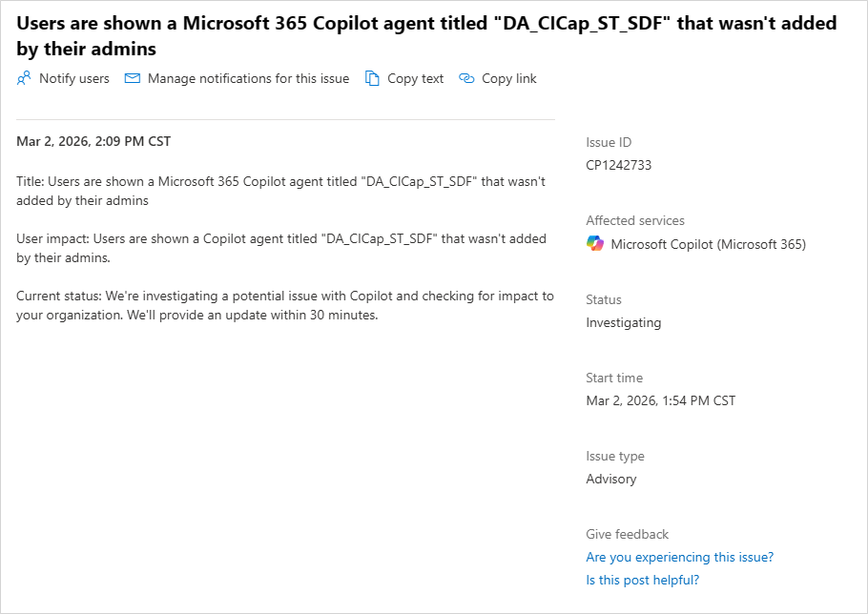Click the envelope icon for managing notifications
This screenshot has height=614, width=868.
[133, 79]
